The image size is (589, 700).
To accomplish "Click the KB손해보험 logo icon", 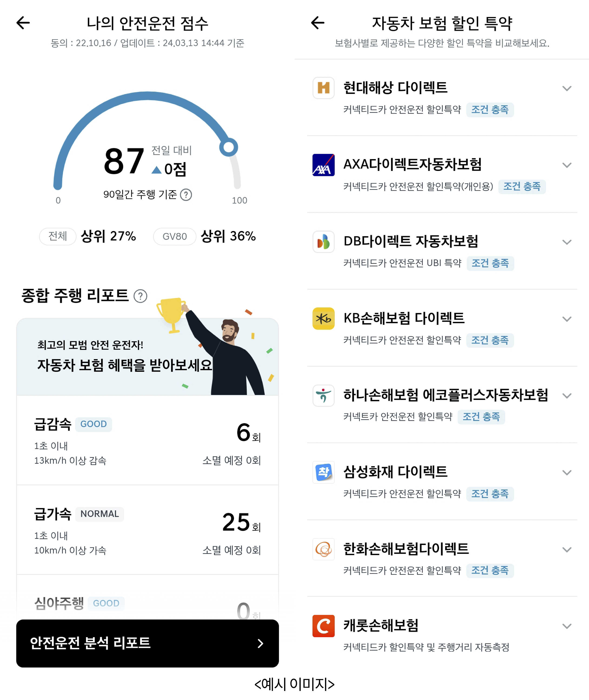I will [323, 319].
